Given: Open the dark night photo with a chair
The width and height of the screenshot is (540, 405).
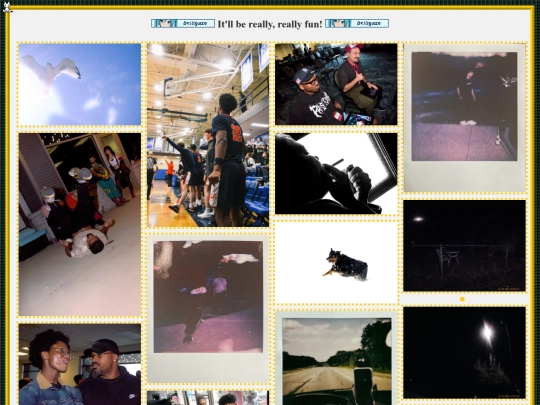Looking at the screenshot, I should [x=465, y=246].
